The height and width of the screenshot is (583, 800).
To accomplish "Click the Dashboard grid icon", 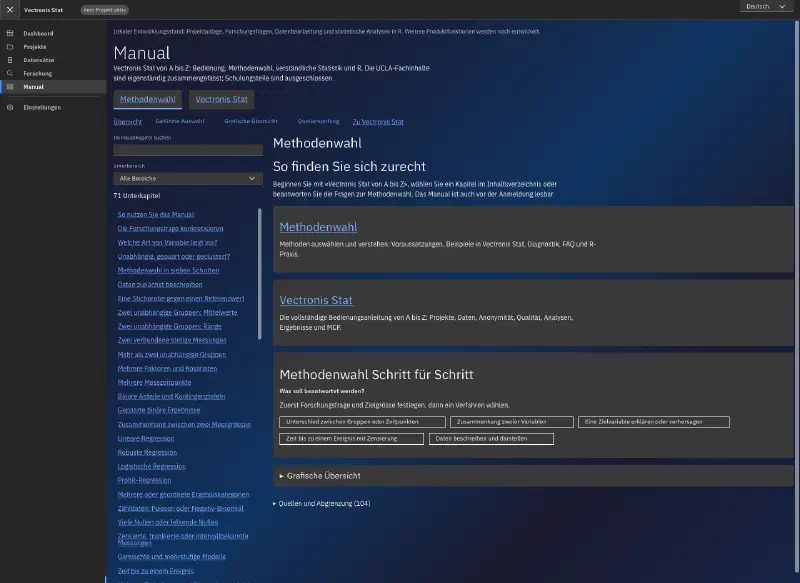I will tap(10, 33).
